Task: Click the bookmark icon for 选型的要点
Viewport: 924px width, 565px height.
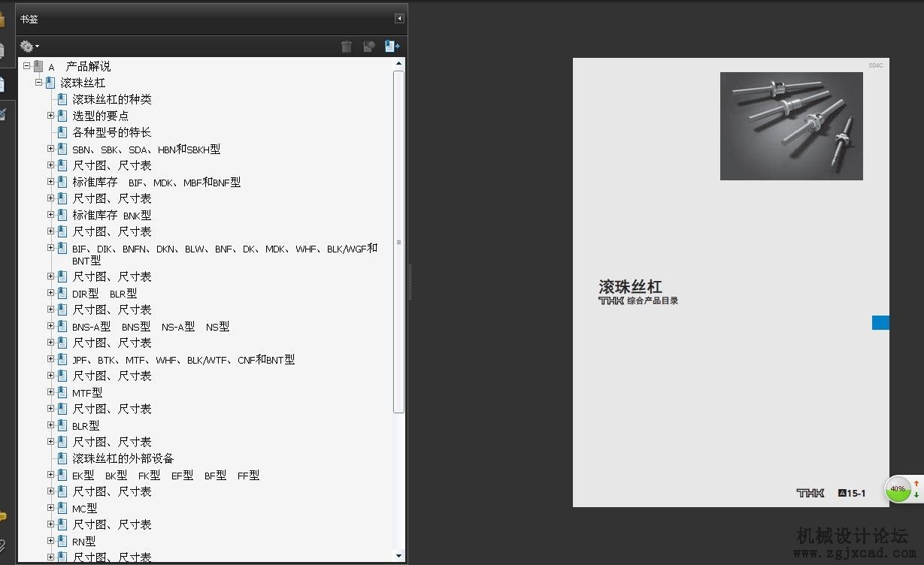Action: [62, 116]
